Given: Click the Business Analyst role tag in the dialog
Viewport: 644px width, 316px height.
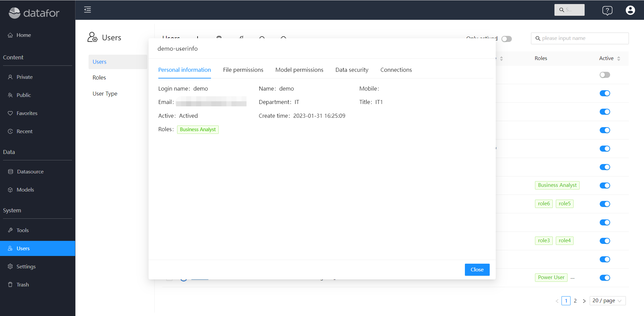Looking at the screenshot, I should (x=198, y=129).
